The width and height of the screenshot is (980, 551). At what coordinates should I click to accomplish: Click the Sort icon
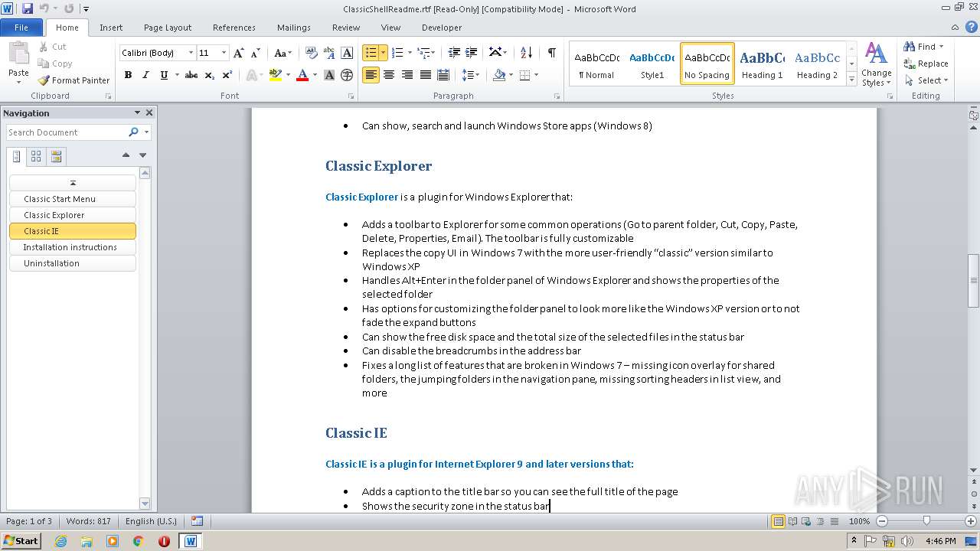(x=526, y=53)
